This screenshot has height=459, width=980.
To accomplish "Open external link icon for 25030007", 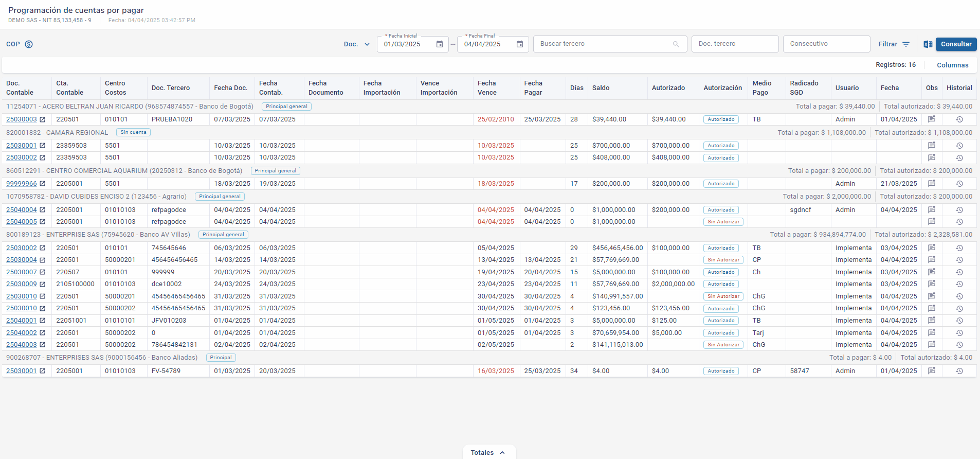I will [x=43, y=272].
